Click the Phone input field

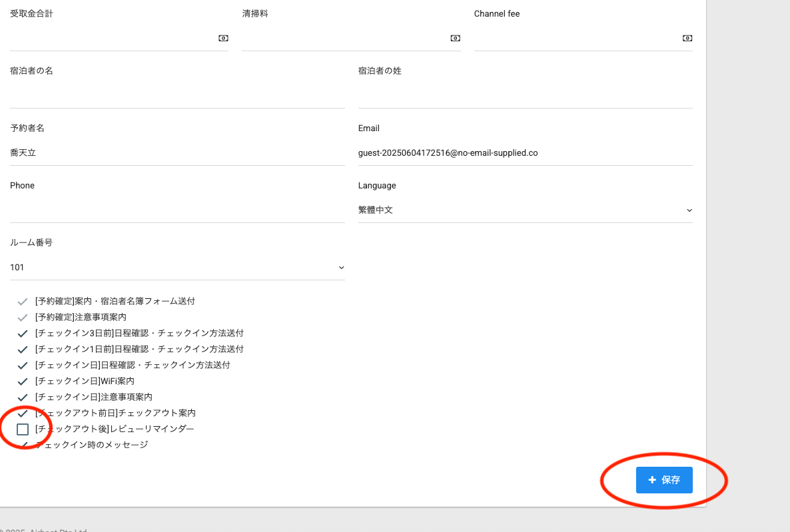[x=177, y=210]
